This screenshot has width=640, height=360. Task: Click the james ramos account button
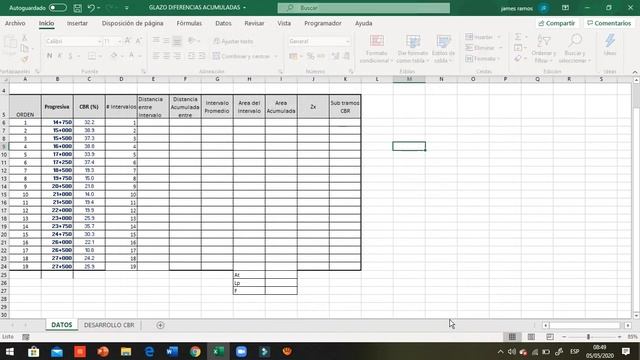(x=524, y=8)
